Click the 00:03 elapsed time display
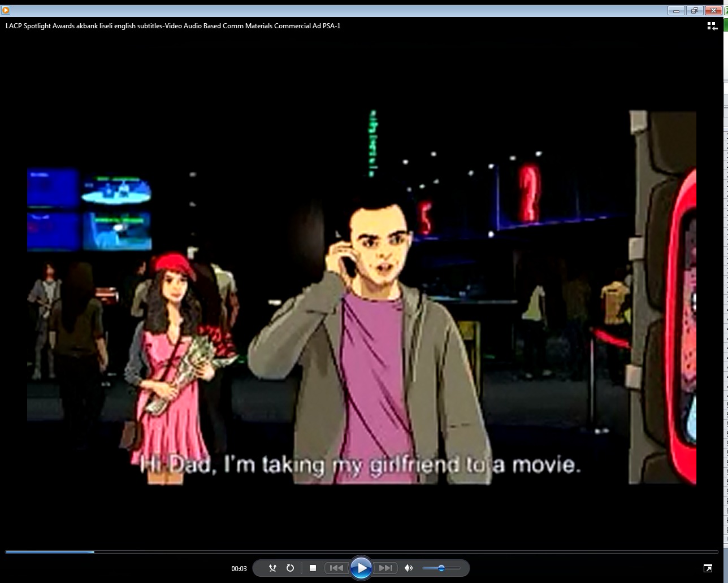This screenshot has height=583, width=728. [x=239, y=569]
